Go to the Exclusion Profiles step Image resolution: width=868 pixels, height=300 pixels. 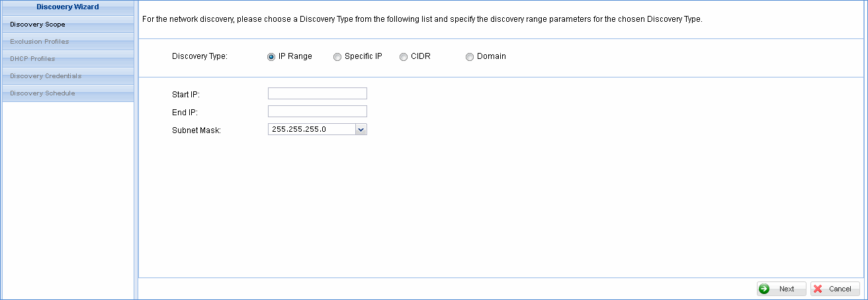click(40, 42)
